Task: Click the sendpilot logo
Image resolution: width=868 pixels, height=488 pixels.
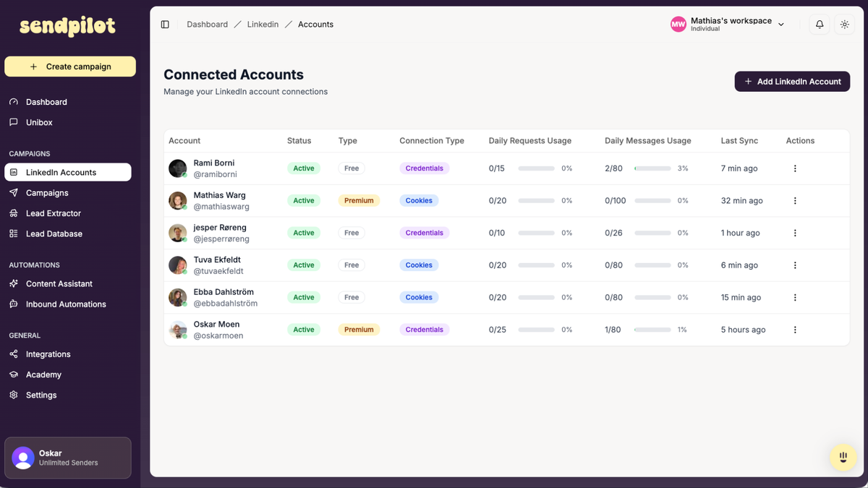Action: point(67,25)
